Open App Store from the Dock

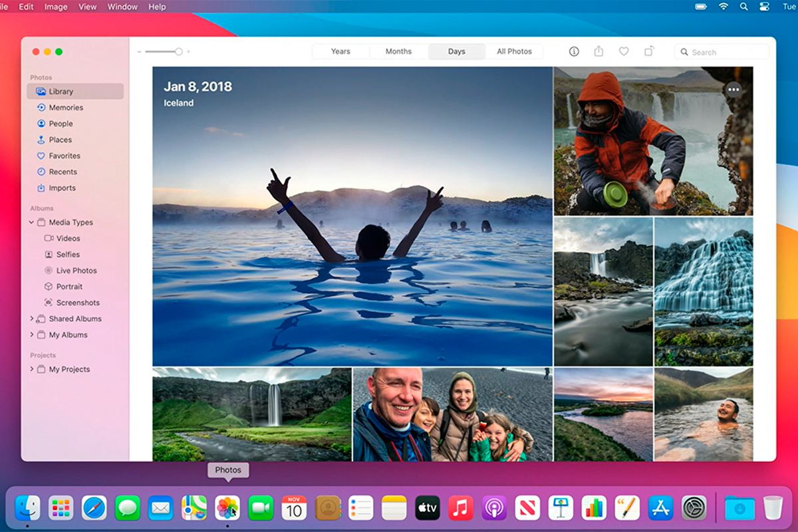coord(661,508)
